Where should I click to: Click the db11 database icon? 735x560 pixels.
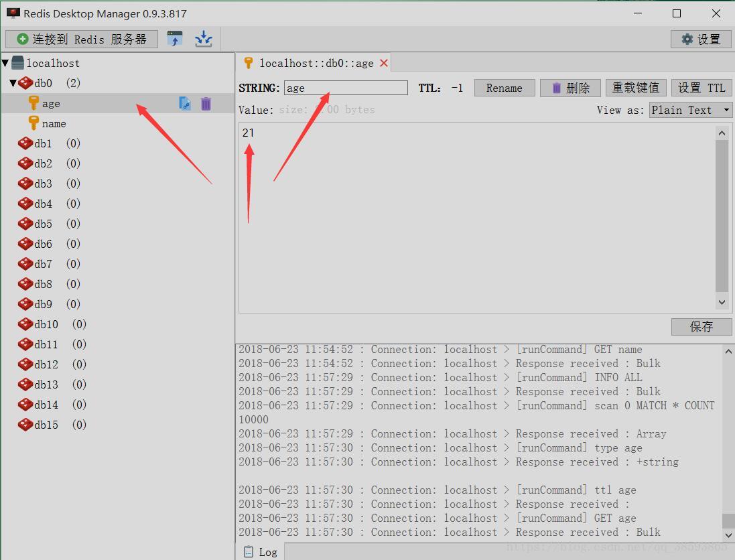25,344
